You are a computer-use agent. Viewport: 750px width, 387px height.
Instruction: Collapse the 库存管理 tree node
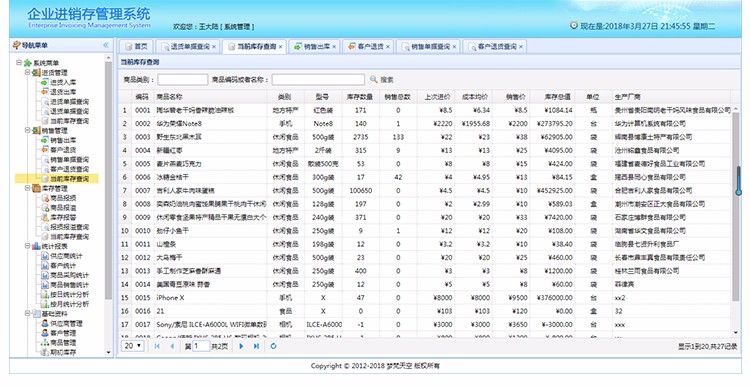click(x=28, y=188)
